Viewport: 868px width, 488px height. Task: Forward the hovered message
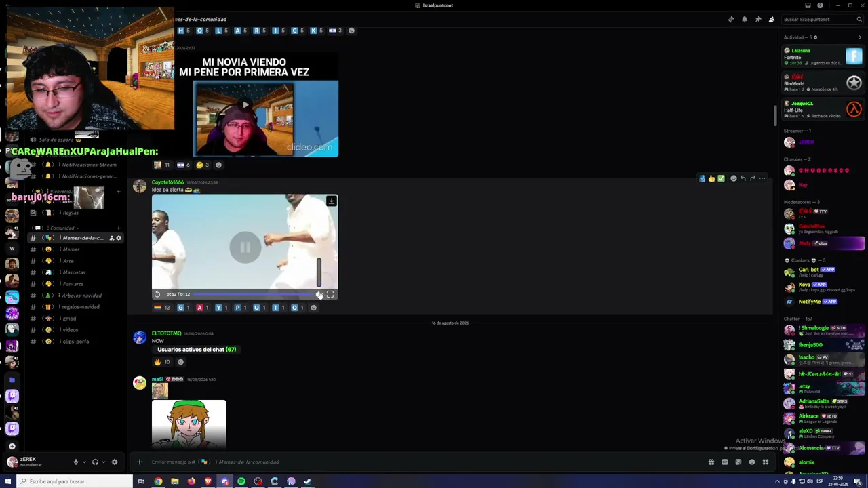tap(753, 178)
